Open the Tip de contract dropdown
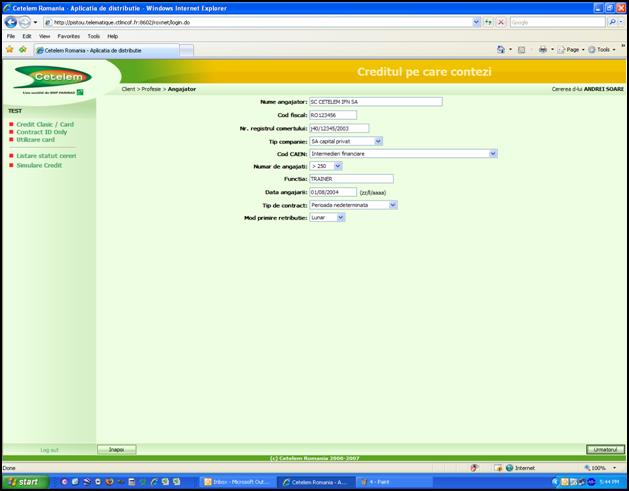This screenshot has width=629, height=491. pos(393,205)
